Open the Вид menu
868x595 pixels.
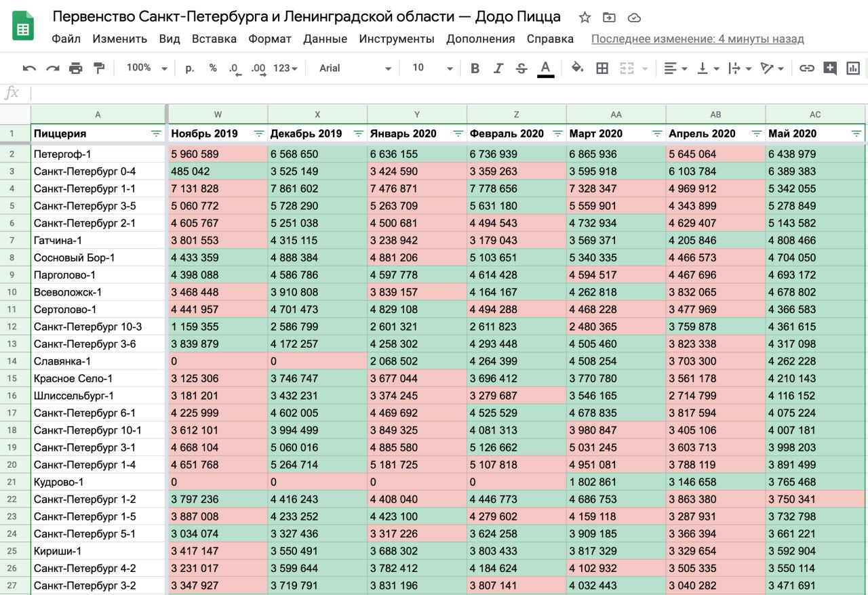coord(170,39)
